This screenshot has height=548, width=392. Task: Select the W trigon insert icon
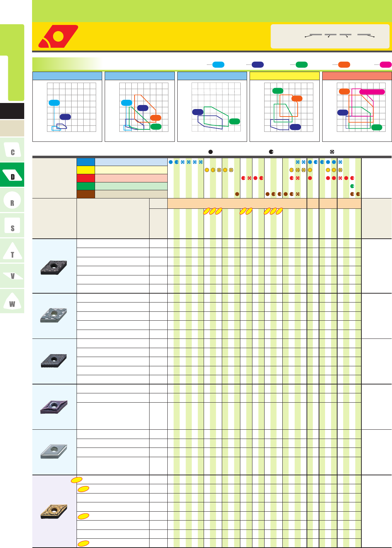(12, 301)
